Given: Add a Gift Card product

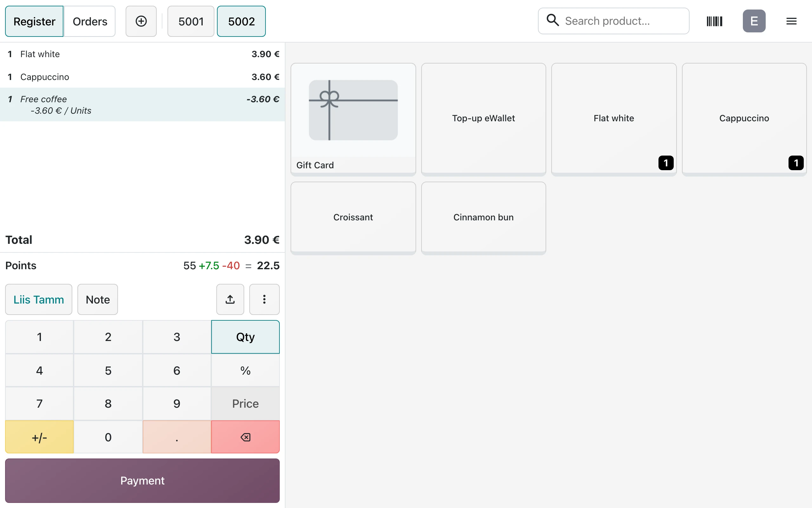Looking at the screenshot, I should [x=353, y=119].
